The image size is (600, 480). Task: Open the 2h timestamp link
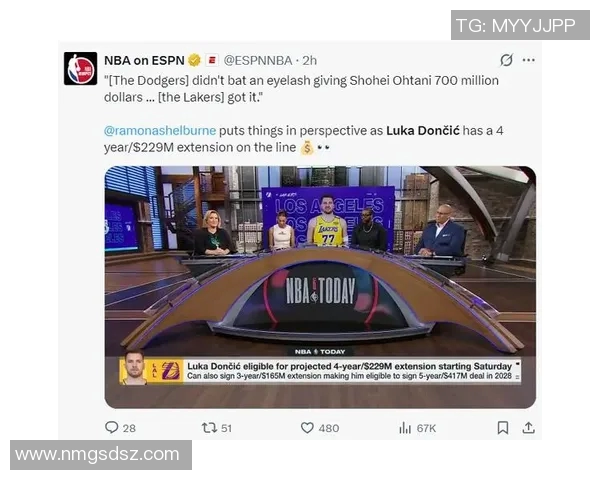[310, 60]
